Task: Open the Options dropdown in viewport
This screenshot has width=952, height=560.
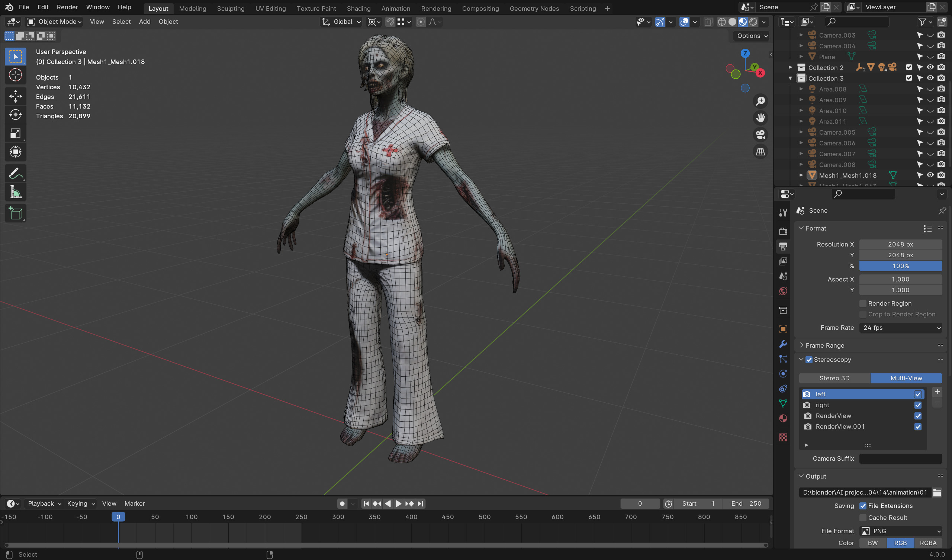Action: click(752, 36)
